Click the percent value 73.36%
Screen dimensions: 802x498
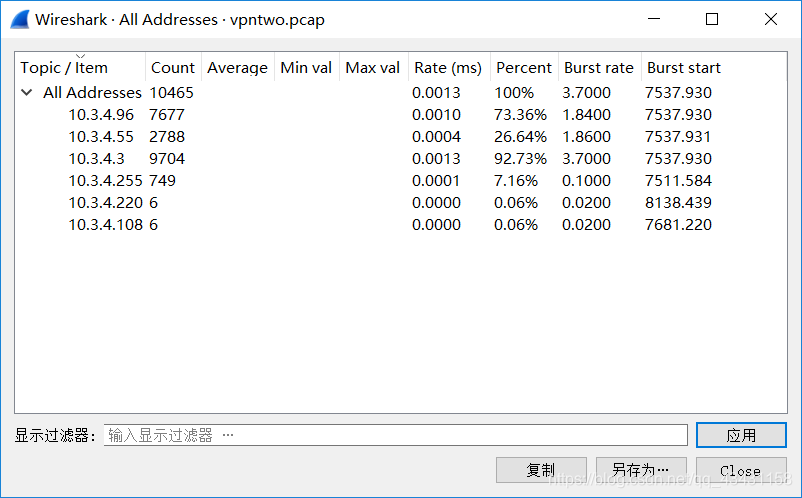click(520, 115)
